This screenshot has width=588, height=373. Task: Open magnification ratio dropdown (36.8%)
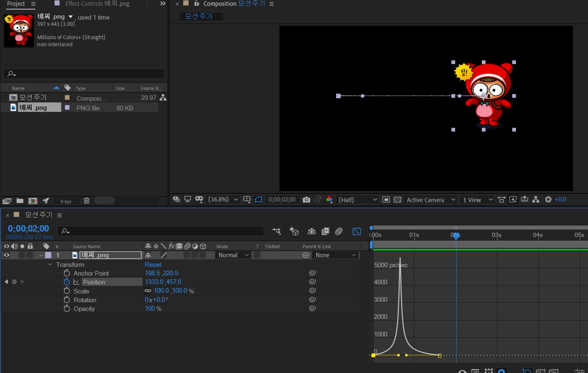[x=223, y=199]
